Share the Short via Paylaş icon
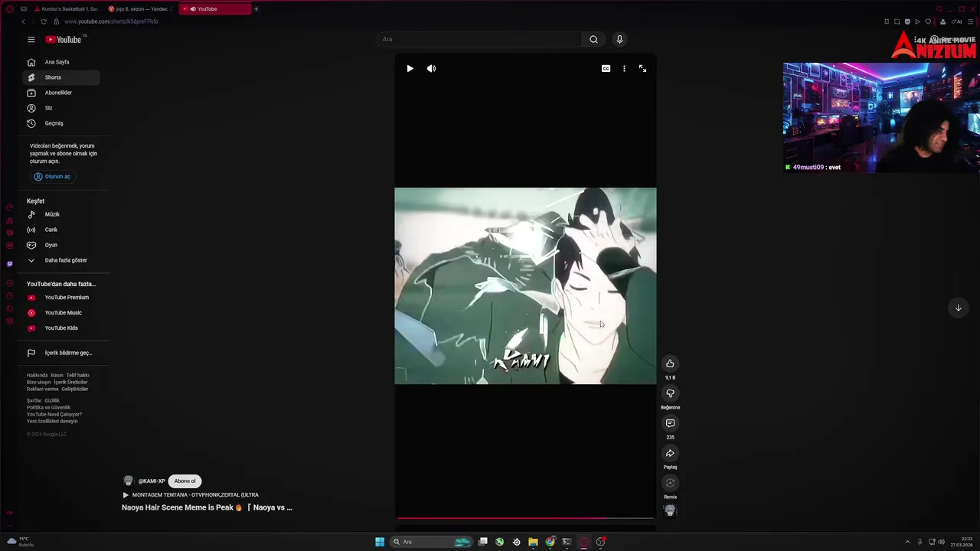The image size is (980, 551). [670, 453]
